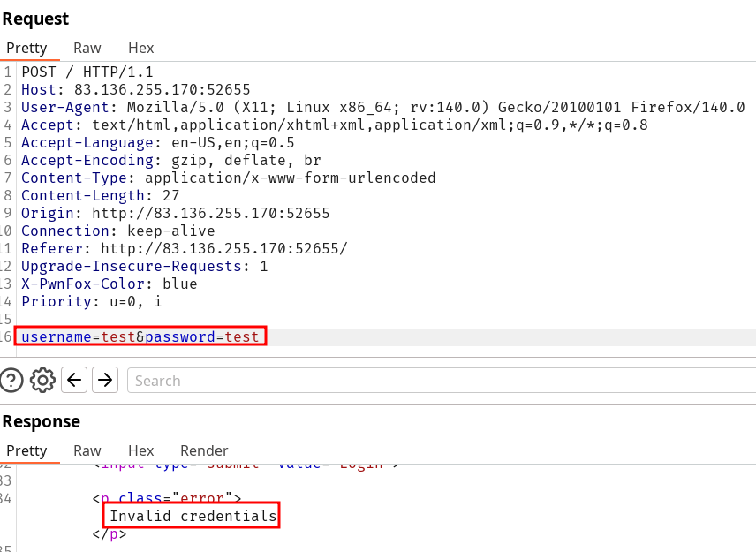Open search settings gear icon

coord(42,381)
